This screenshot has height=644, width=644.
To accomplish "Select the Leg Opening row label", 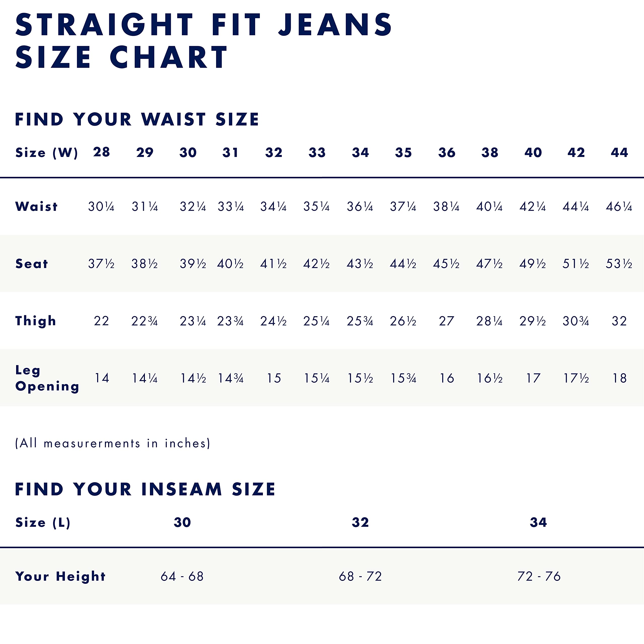I will click(47, 378).
